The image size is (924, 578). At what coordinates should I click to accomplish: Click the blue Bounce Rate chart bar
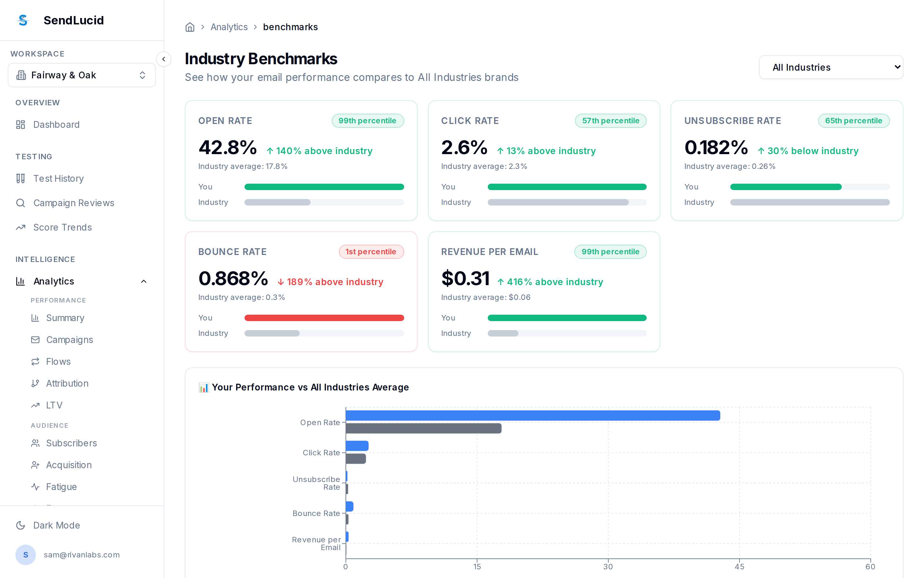click(x=349, y=506)
